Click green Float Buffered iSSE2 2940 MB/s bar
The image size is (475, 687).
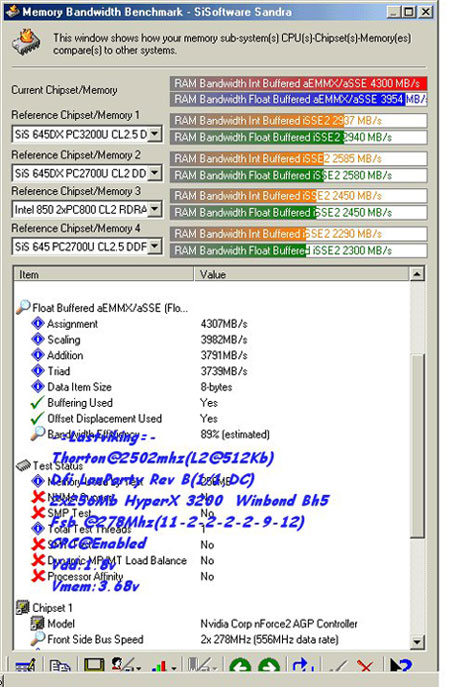point(298,137)
